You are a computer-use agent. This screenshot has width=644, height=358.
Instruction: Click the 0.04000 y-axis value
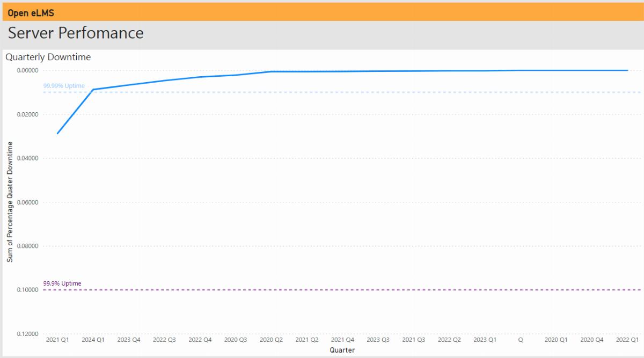(x=27, y=158)
